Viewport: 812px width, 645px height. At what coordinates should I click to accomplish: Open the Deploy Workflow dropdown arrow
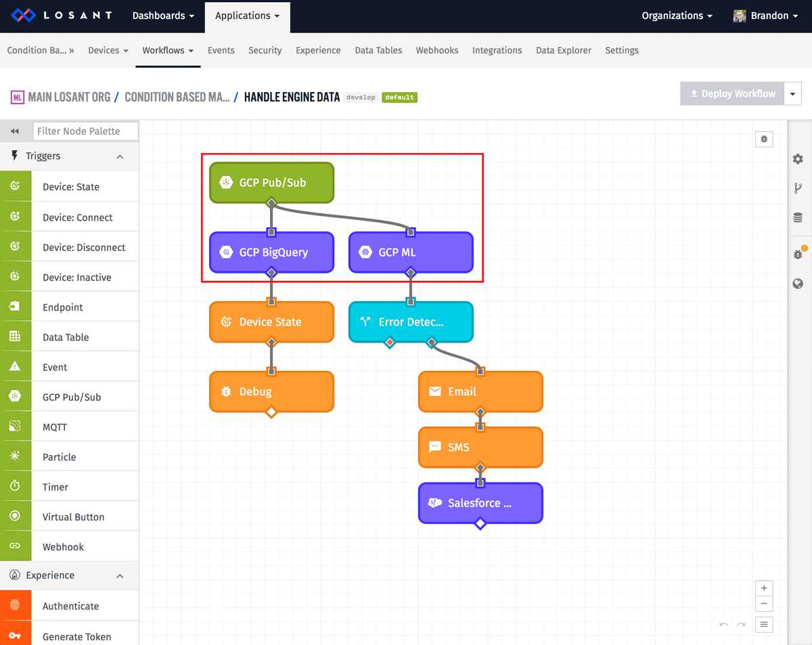[x=792, y=94]
